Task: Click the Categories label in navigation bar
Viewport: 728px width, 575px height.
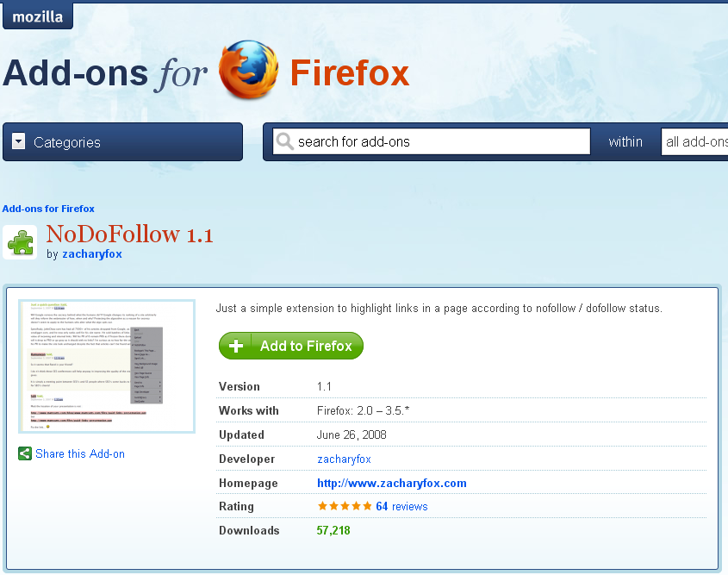Action: [x=67, y=142]
